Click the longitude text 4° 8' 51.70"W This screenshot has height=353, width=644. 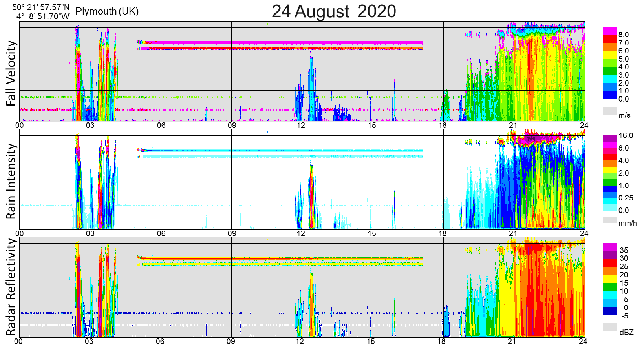[x=43, y=16]
